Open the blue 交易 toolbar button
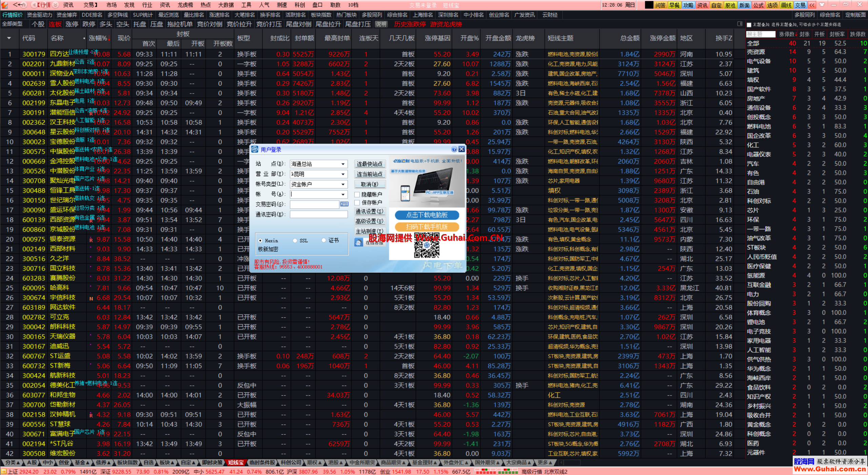The height and width of the screenshot is (475, 868). click(x=800, y=5)
